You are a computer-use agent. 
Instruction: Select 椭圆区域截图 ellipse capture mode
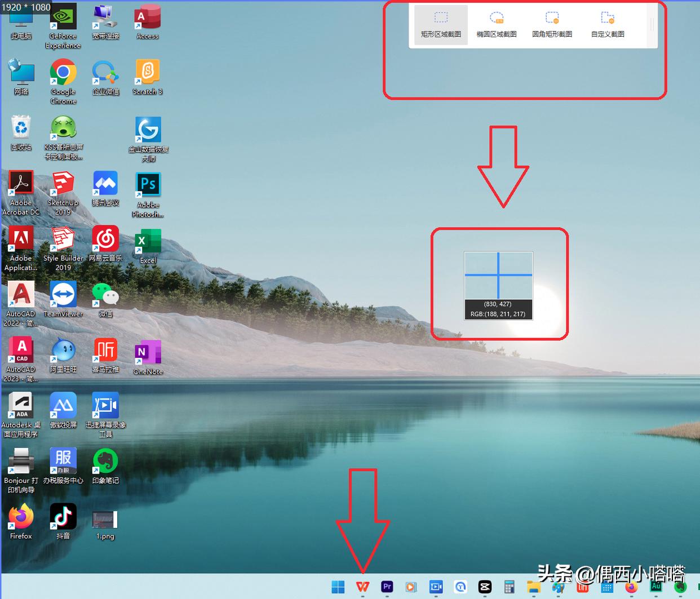497,25
